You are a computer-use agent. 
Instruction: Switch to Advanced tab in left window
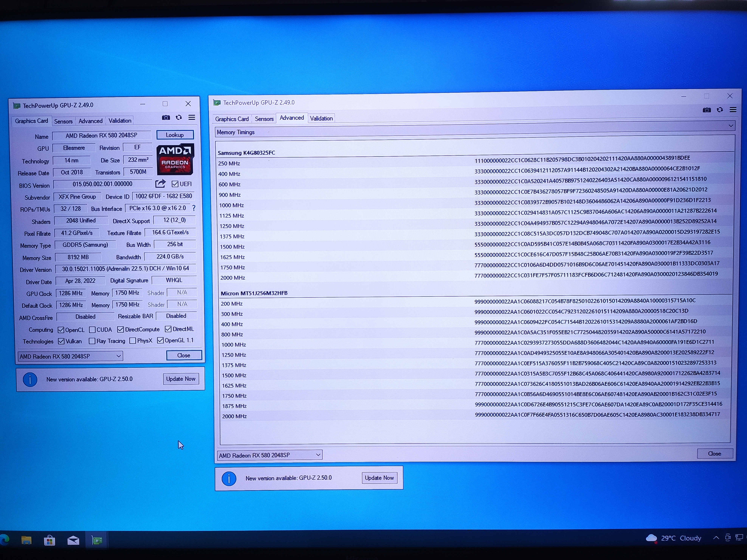[x=91, y=121]
